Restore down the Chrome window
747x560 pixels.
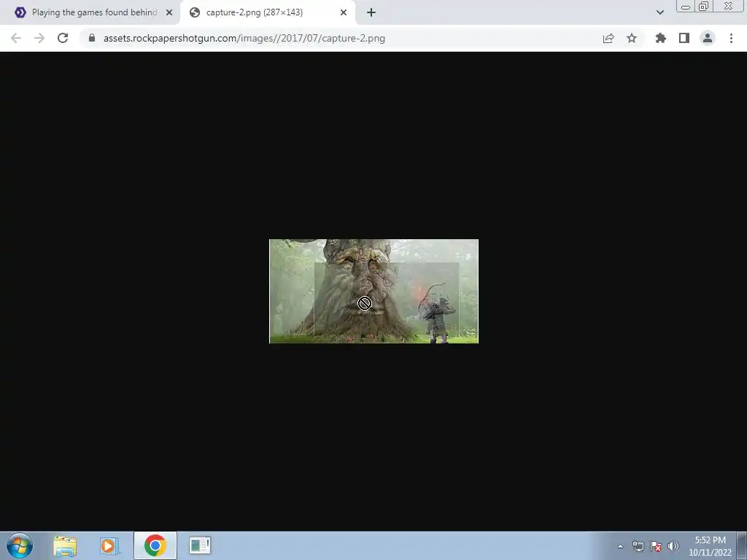pos(703,6)
